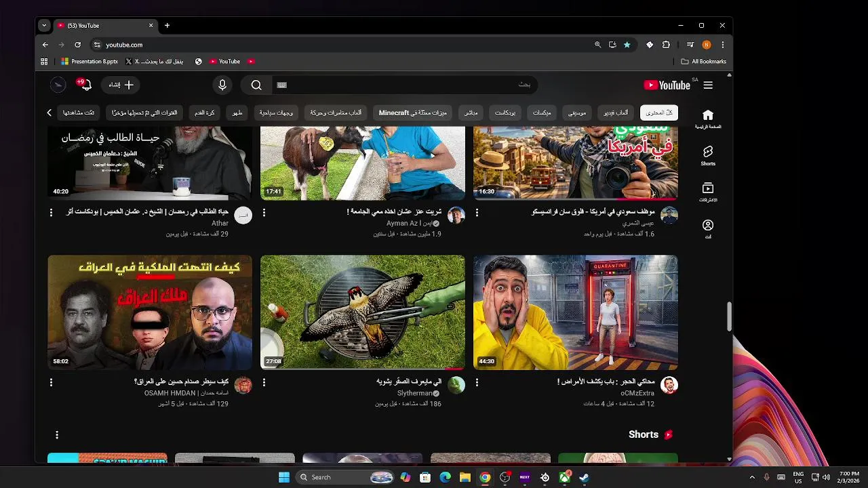Open the user account avatar menu
Screen dimensions: 868x488
pos(58,85)
